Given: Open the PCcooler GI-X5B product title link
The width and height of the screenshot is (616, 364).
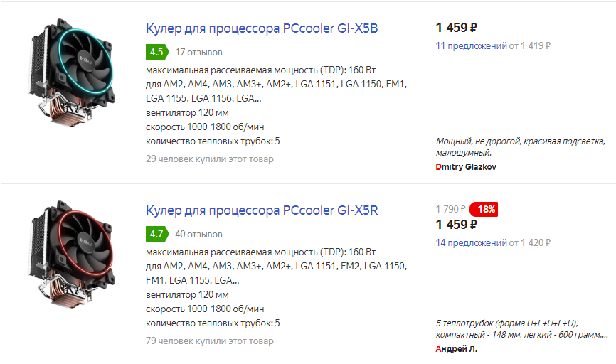Looking at the screenshot, I should click(262, 29).
